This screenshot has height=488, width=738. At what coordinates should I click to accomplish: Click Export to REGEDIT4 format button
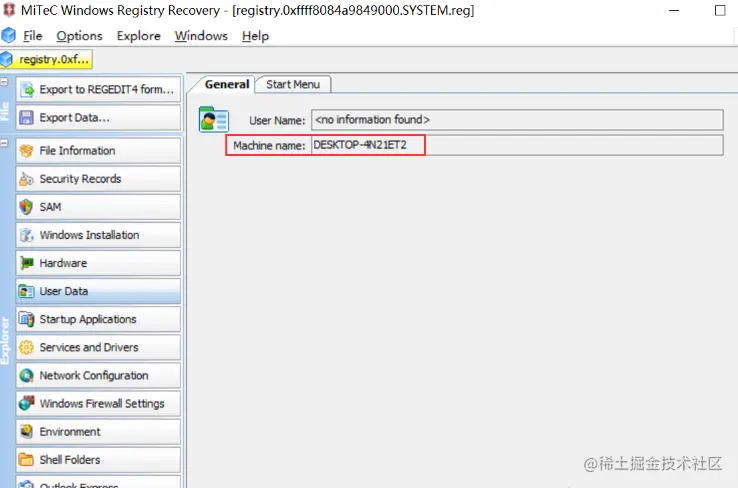98,89
